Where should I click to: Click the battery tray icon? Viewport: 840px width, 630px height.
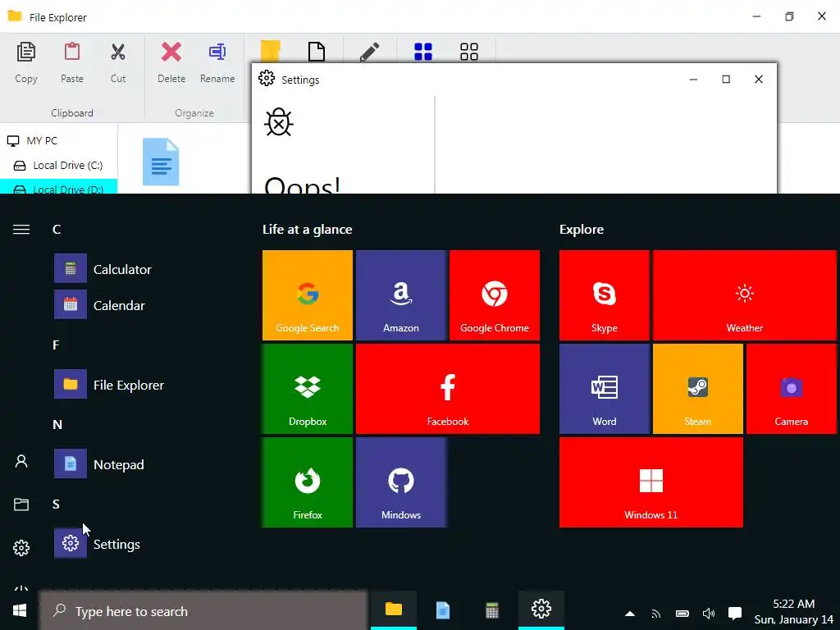pyautogui.click(x=682, y=614)
